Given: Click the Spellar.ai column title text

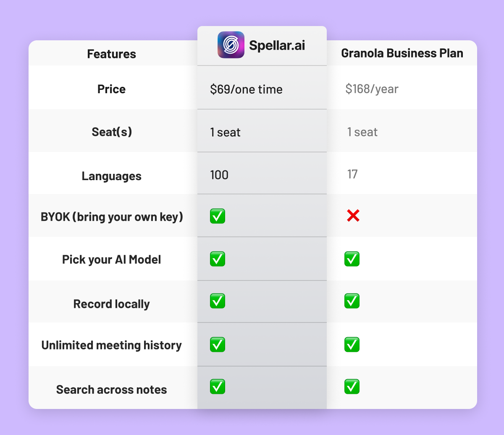Looking at the screenshot, I should click(277, 45).
